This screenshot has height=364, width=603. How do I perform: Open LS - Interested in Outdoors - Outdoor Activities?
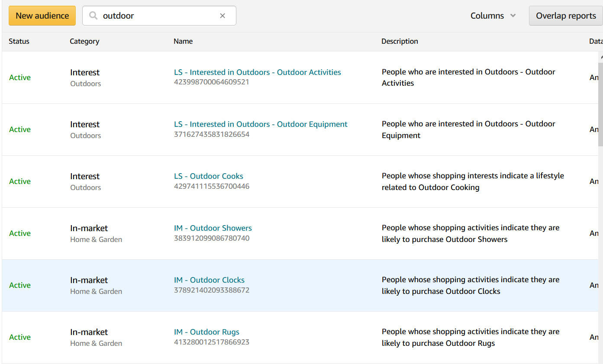pos(257,72)
